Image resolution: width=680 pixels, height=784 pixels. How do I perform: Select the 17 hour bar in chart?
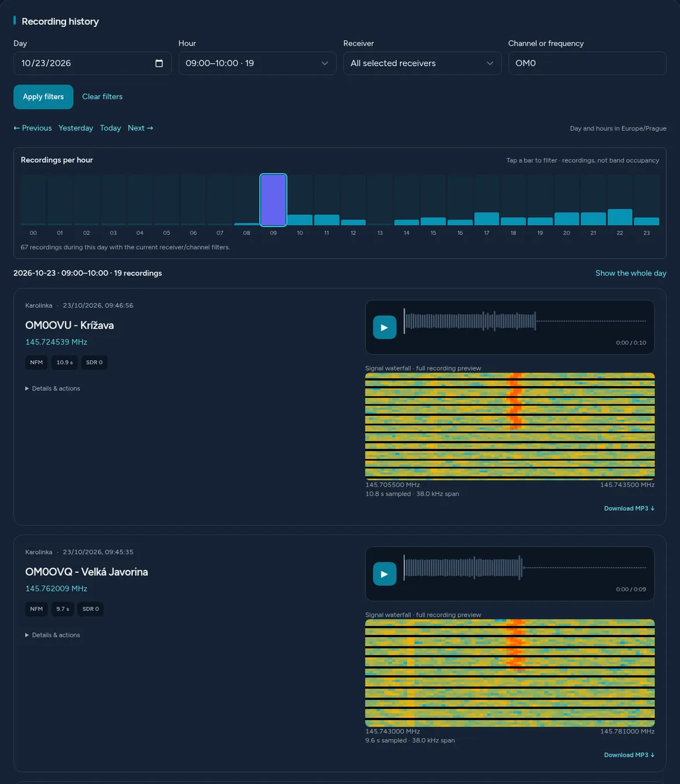486,200
